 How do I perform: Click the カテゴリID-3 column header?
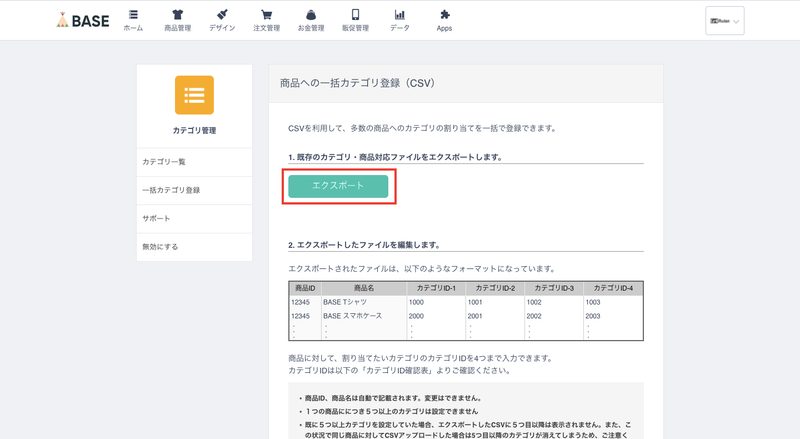tap(554, 288)
